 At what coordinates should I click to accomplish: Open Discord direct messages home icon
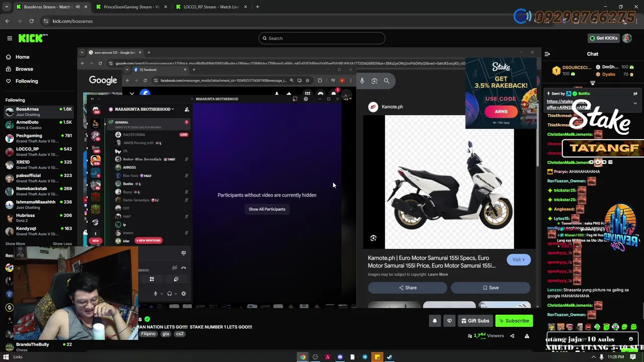pos(96,110)
